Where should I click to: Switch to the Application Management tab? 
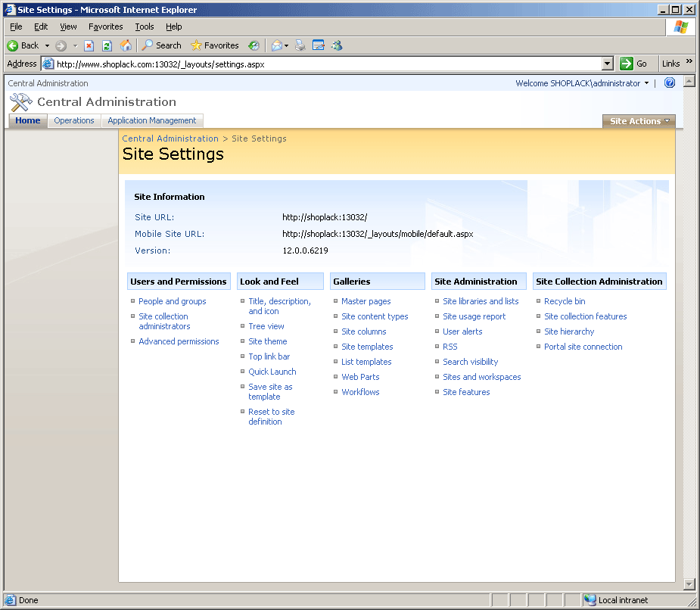click(x=152, y=120)
